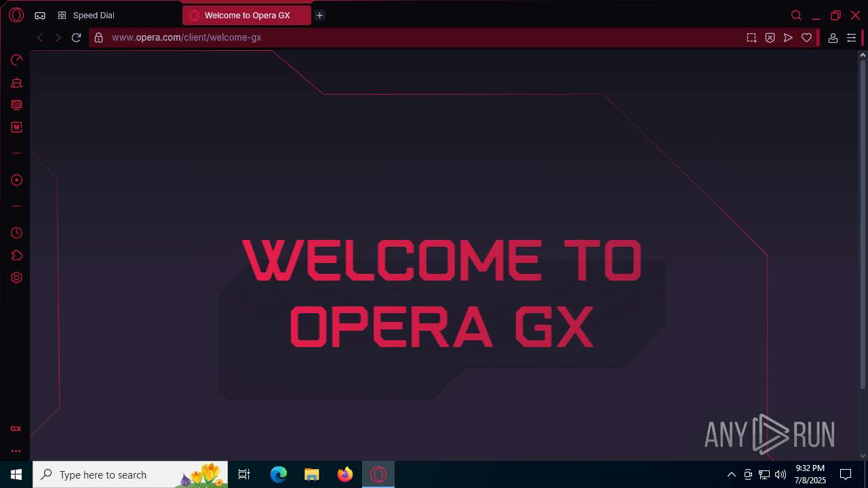Viewport: 868px width, 488px height.
Task: Open GX Control speedometer in sidebar
Action: point(16,60)
